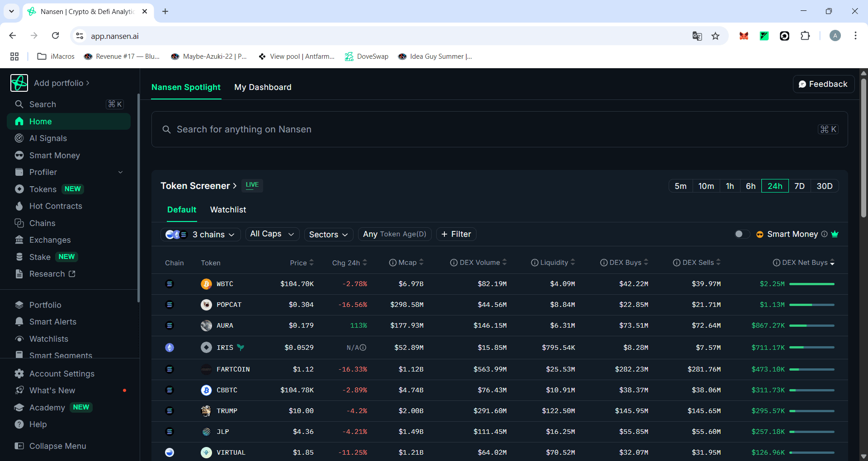The height and width of the screenshot is (461, 868).
Task: Open Token Screener link
Action: 198,186
